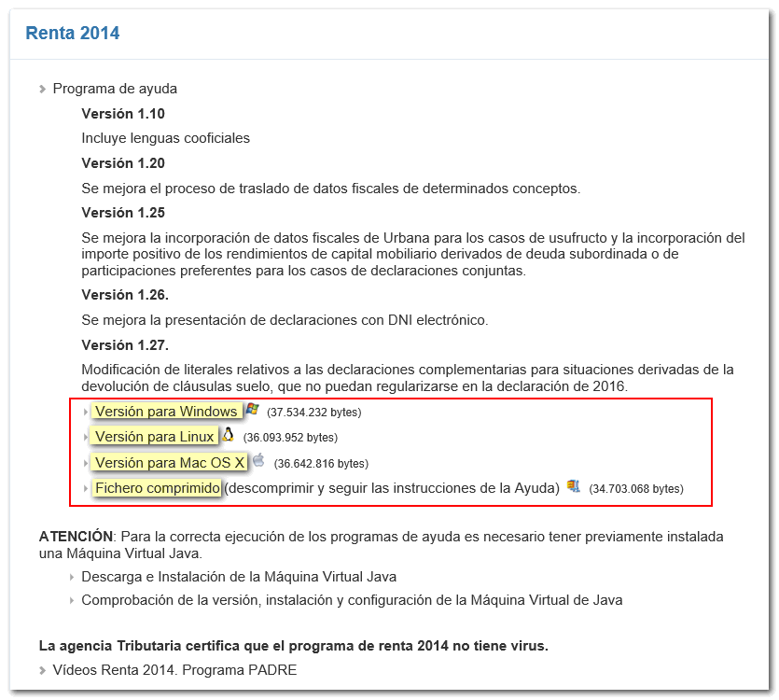Collapse the arrow beside Programa de ayuda
The image size is (779, 700).
(43, 90)
